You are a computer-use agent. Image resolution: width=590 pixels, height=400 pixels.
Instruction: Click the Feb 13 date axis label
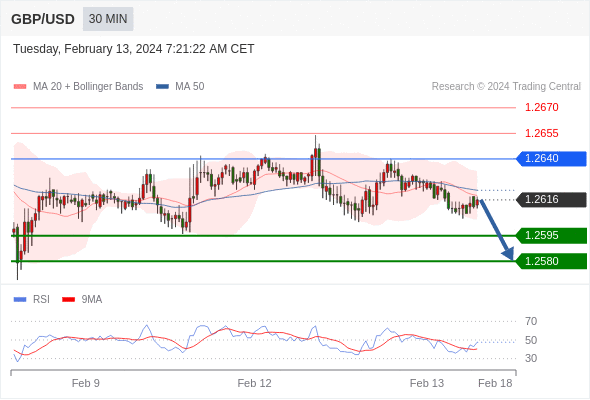pos(427,383)
